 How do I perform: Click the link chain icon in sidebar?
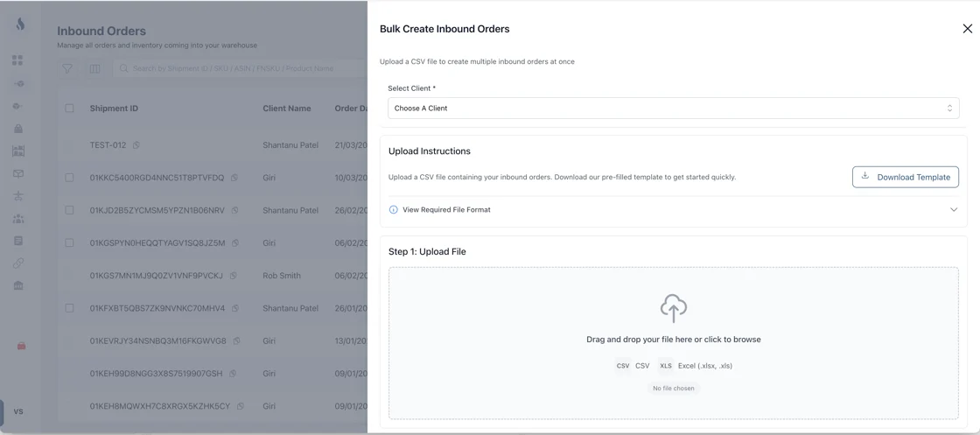click(18, 263)
